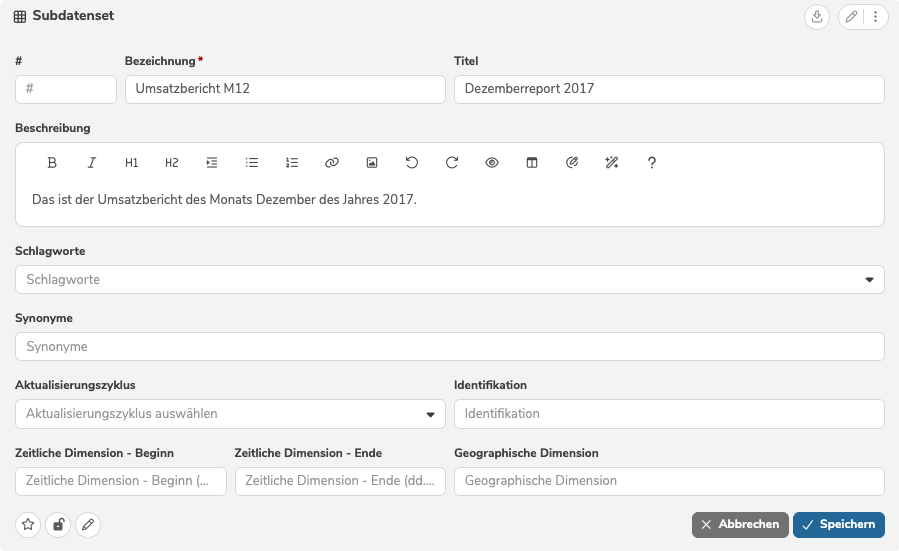This screenshot has height=551, width=899.
Task: Apply H1 heading style
Action: point(132,163)
